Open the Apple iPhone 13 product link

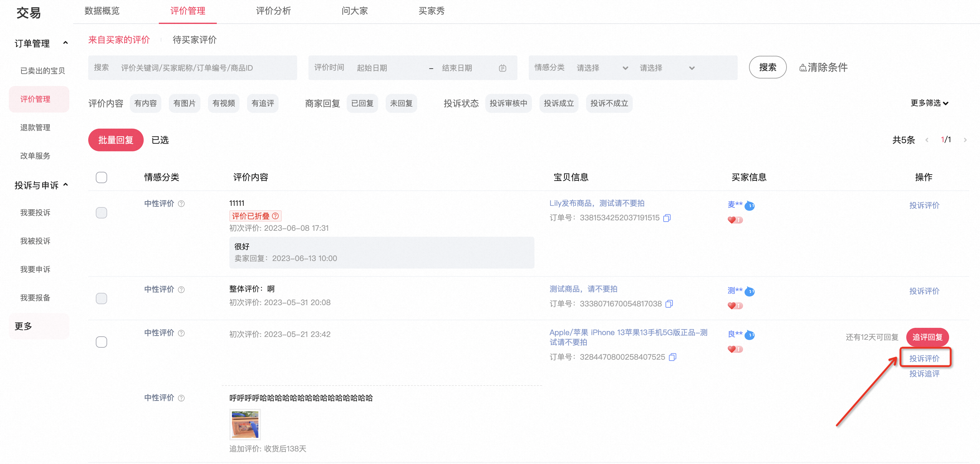tap(628, 337)
